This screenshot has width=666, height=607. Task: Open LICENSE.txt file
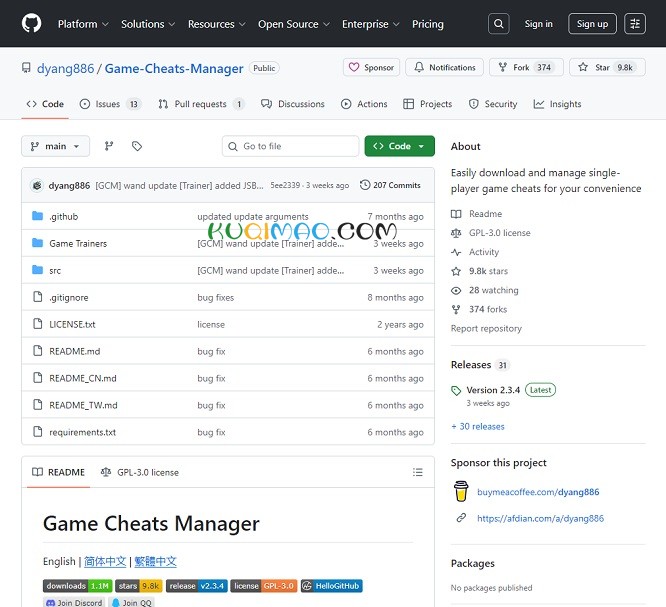(72, 325)
